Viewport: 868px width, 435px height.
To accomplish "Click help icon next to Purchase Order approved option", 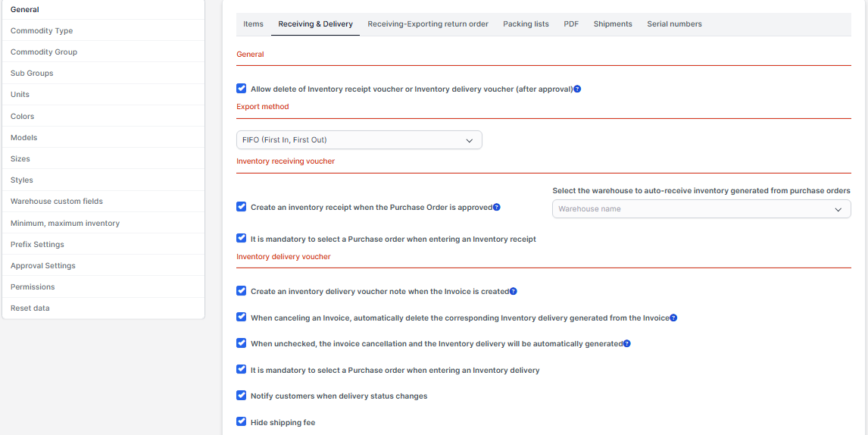I will (x=497, y=207).
